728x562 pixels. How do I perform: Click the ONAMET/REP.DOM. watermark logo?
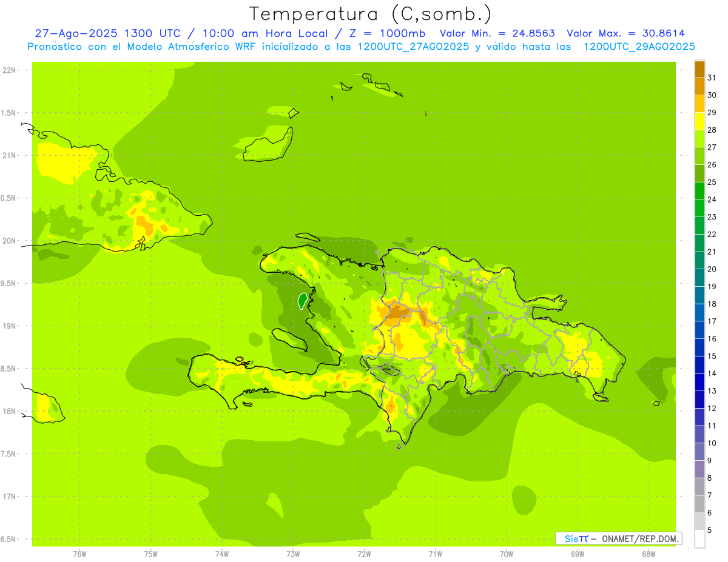pos(618,538)
